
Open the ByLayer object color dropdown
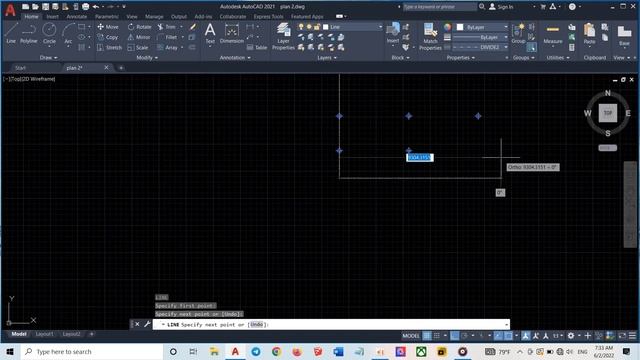(x=482, y=27)
